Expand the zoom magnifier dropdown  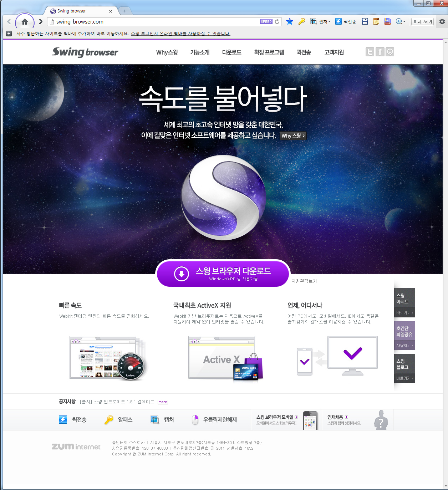coord(401,22)
